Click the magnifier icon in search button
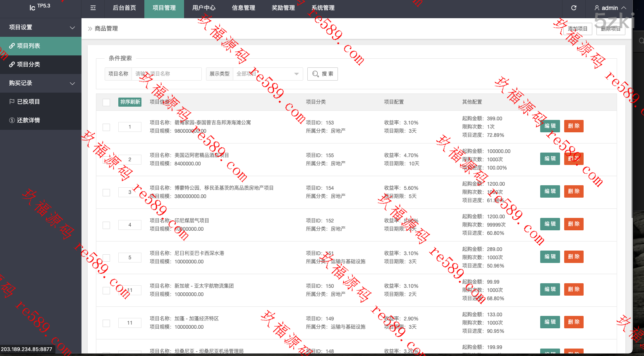The height and width of the screenshot is (356, 644). 316,74
